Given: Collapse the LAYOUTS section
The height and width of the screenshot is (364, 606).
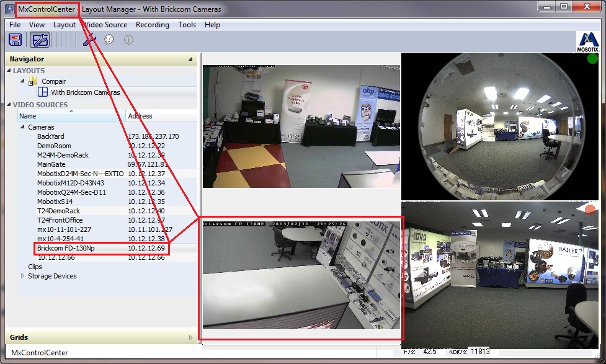Looking at the screenshot, I should pos(9,70).
